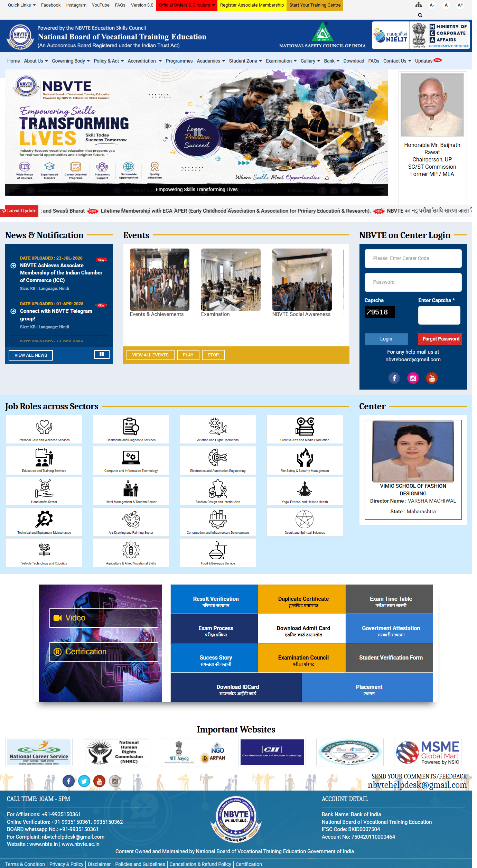Open the Events & Achievements thumbnail
477x868 pixels.
coord(160,279)
